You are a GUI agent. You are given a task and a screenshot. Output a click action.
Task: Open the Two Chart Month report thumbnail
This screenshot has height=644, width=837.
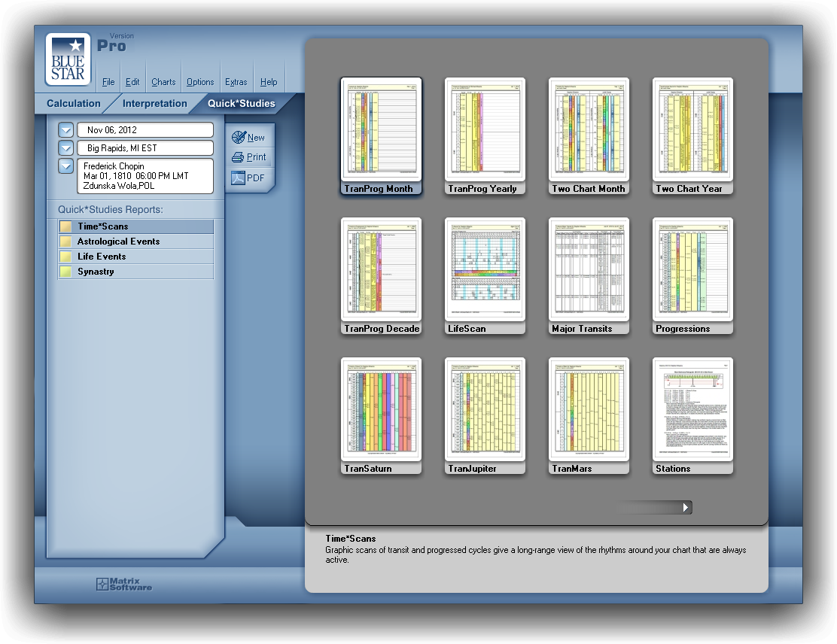[x=589, y=136]
